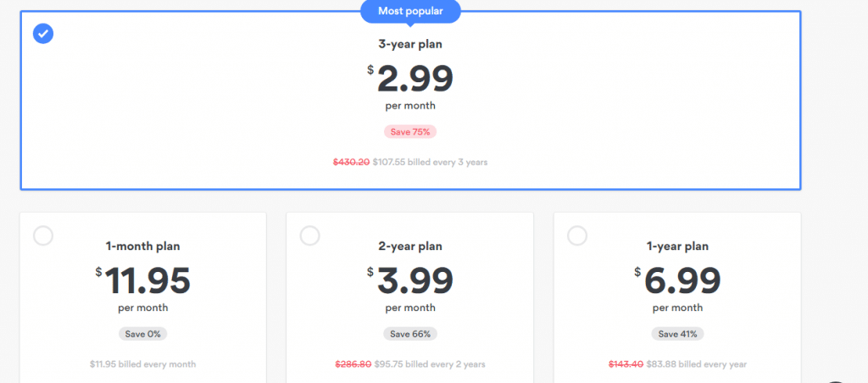Click the $11.95 price on 1-month plan
This screenshot has width=868, height=383.
pyautogui.click(x=142, y=280)
